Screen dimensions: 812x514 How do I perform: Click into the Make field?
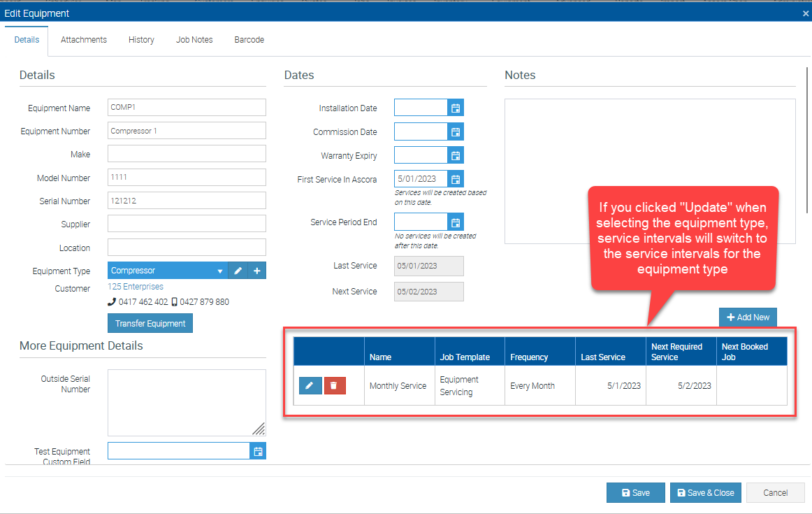click(187, 154)
